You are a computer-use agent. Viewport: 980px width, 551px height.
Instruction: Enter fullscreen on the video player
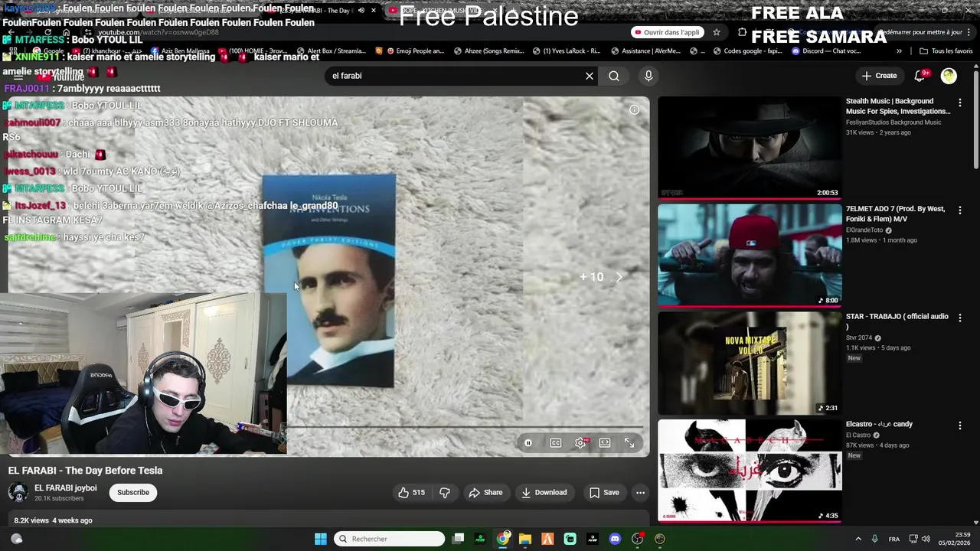[x=629, y=443]
